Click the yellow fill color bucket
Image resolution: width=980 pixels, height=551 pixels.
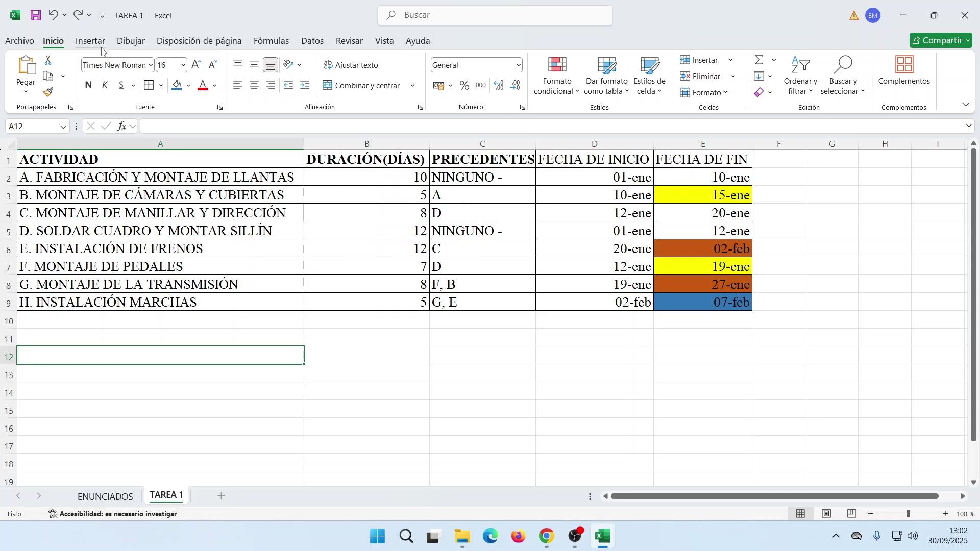pyautogui.click(x=177, y=86)
